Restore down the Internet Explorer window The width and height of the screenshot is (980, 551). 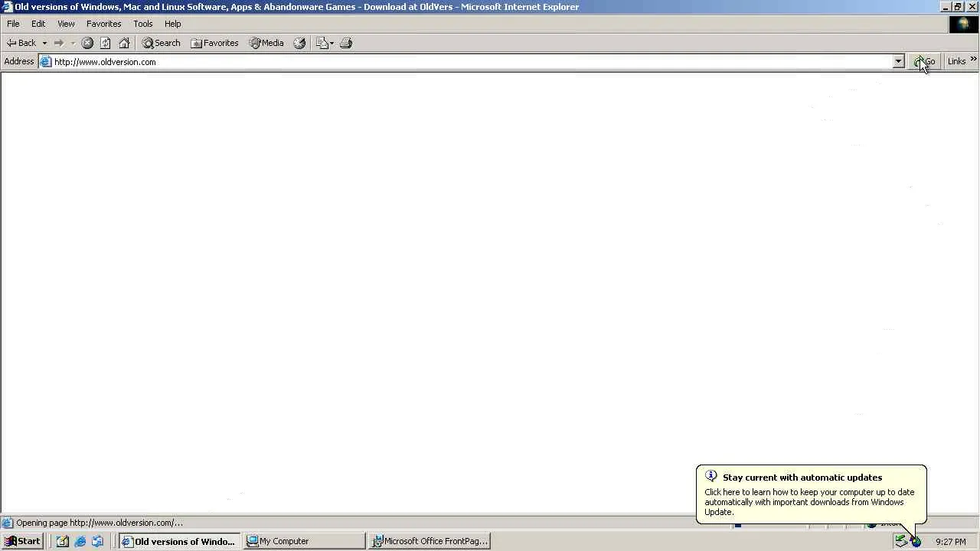tap(957, 7)
